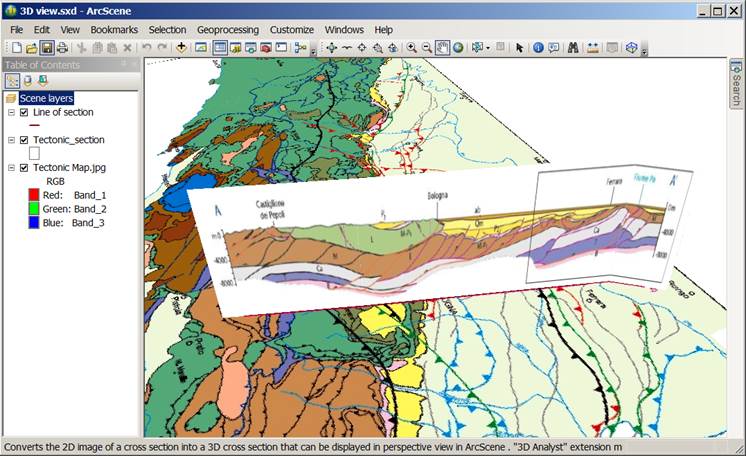The image size is (746, 456).
Task: Select the Zoom to Target tool
Action: pyautogui.click(x=377, y=48)
